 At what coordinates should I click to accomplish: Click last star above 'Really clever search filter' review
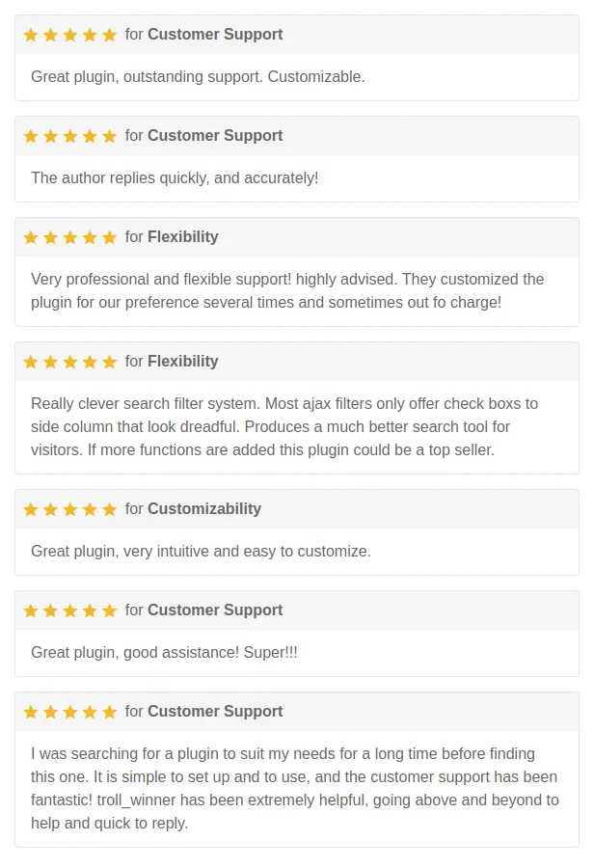pyautogui.click(x=109, y=362)
